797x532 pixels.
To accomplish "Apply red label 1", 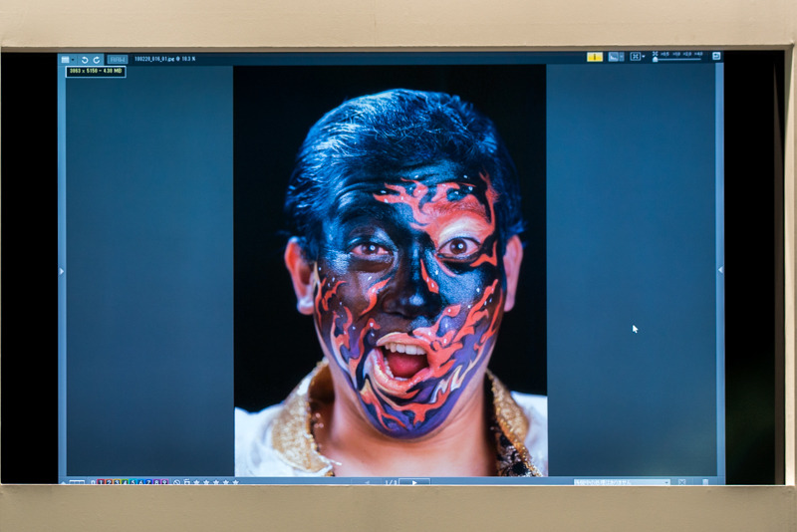I will coord(101,482).
